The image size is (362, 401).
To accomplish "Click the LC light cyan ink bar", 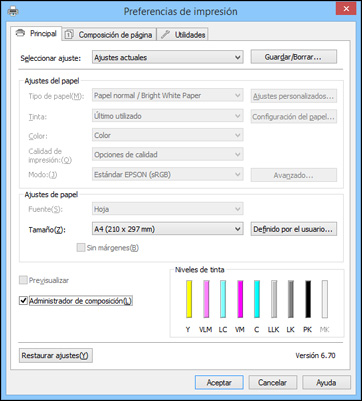I will [223, 299].
